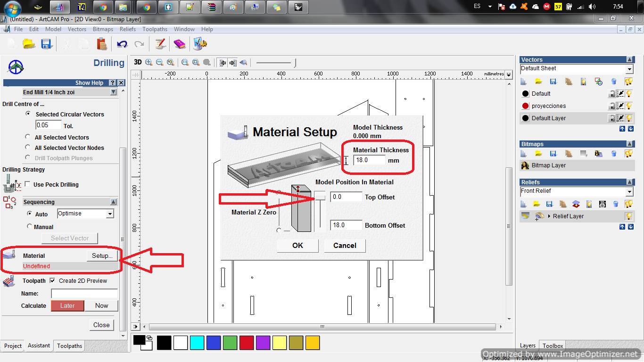This screenshot has width=644, height=362.
Task: Click the Model Position In Material slider handle
Action: coord(320,197)
